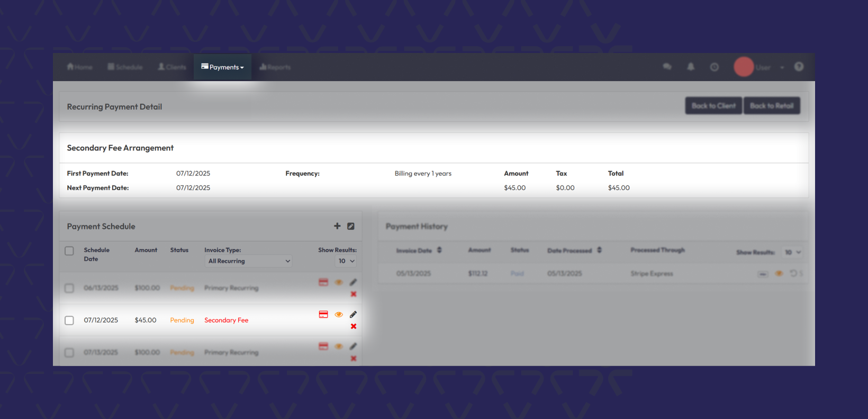Expand Payment Schedule Show Results dropdown
Screen dimensions: 868x419
pyautogui.click(x=346, y=261)
